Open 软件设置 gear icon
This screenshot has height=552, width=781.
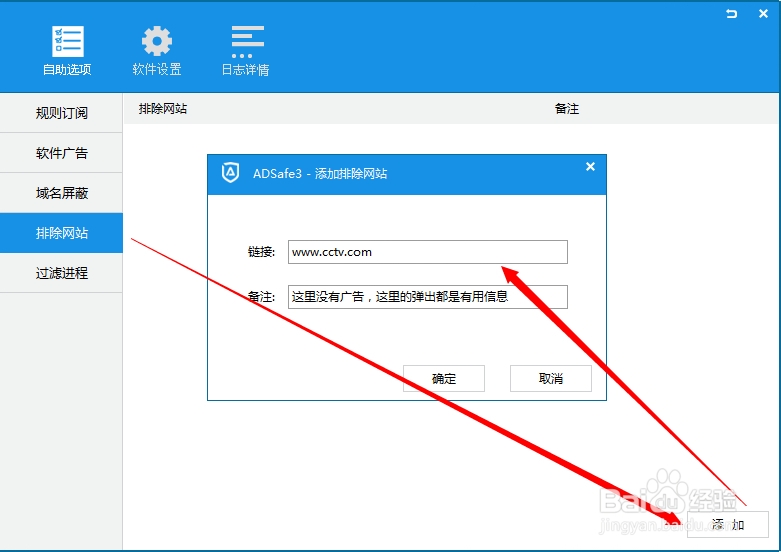[156, 41]
